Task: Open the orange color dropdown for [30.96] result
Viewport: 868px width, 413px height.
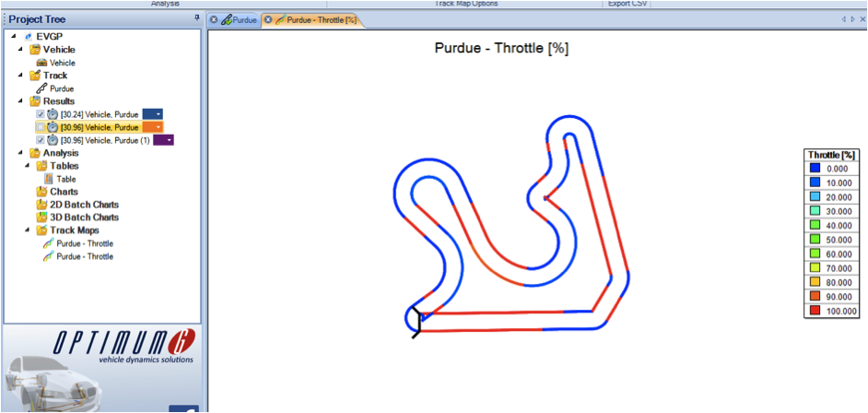Action: pyautogui.click(x=159, y=127)
